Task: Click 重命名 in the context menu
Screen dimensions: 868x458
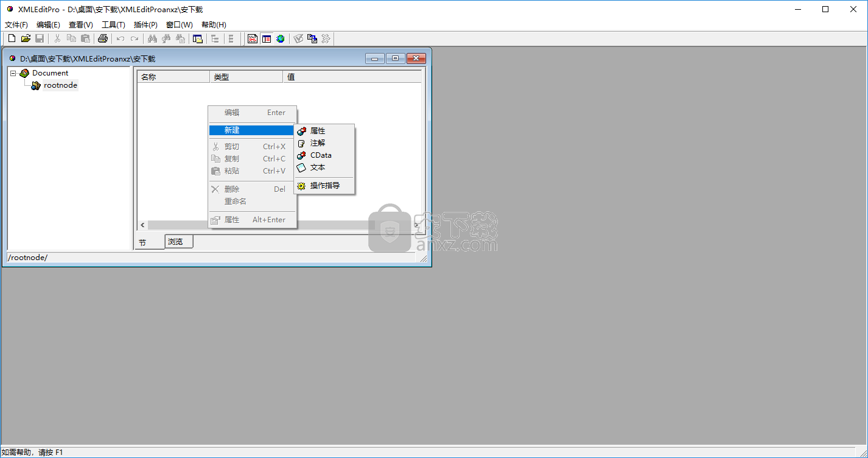Action: click(252, 202)
